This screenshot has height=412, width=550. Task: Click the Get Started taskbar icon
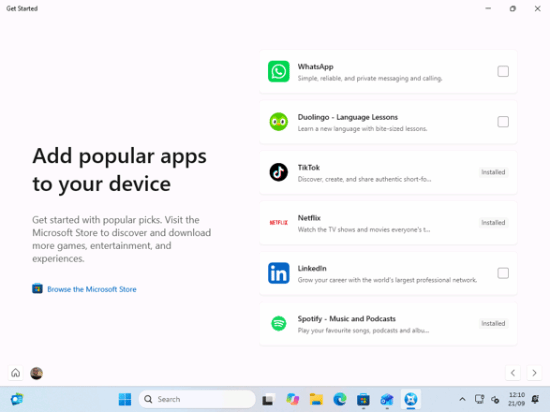coord(411,399)
